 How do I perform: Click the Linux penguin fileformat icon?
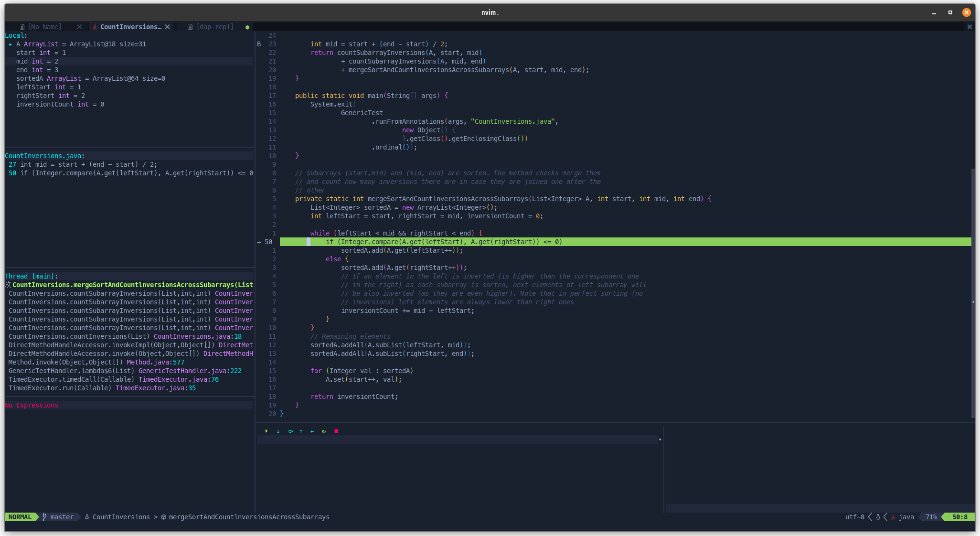878,517
